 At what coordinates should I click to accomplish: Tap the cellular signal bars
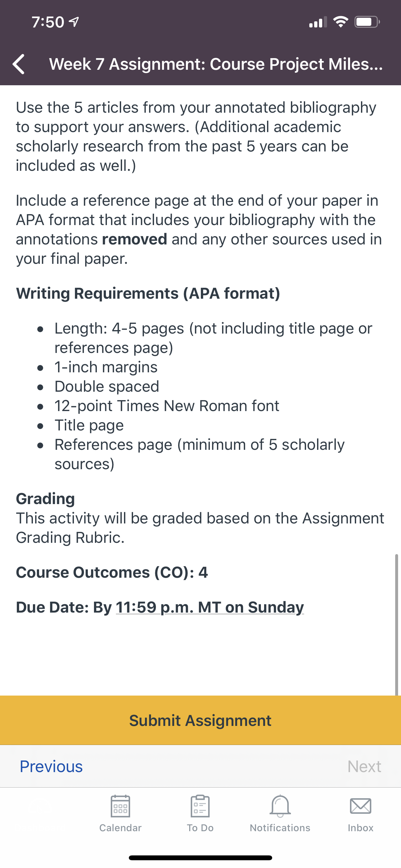pyautogui.click(x=318, y=22)
